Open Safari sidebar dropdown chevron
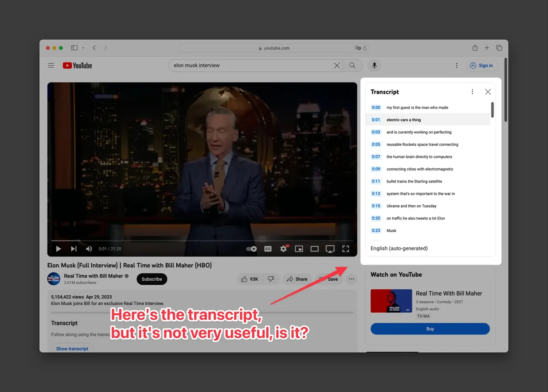The width and height of the screenshot is (548, 392). tap(83, 48)
